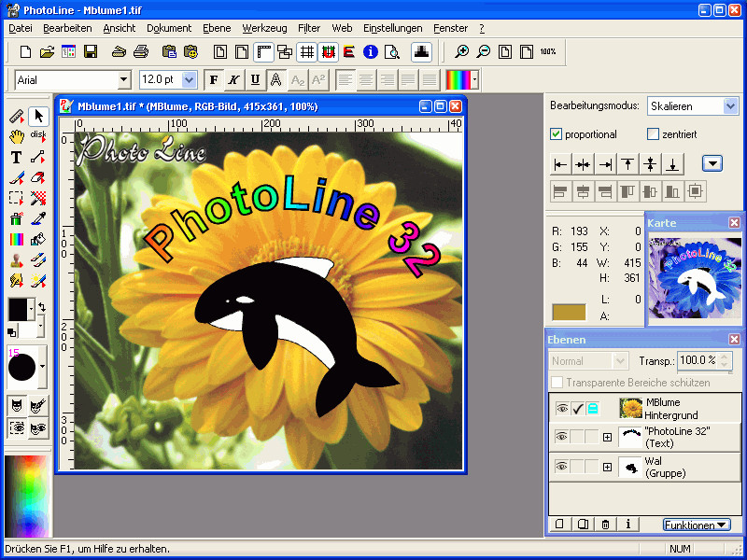Align objects to bottom edge
The width and height of the screenshot is (747, 560).
click(672, 164)
